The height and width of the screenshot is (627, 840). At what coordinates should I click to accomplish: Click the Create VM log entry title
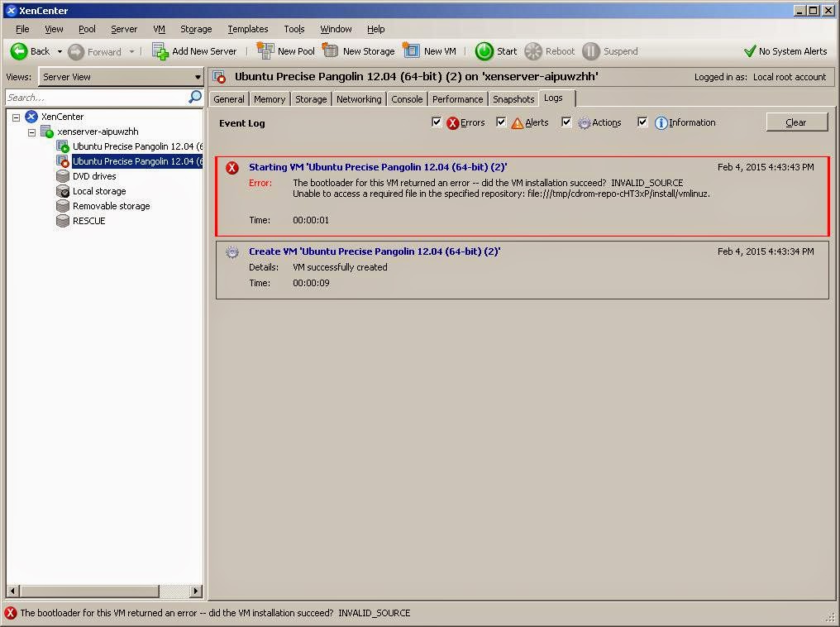click(x=375, y=251)
